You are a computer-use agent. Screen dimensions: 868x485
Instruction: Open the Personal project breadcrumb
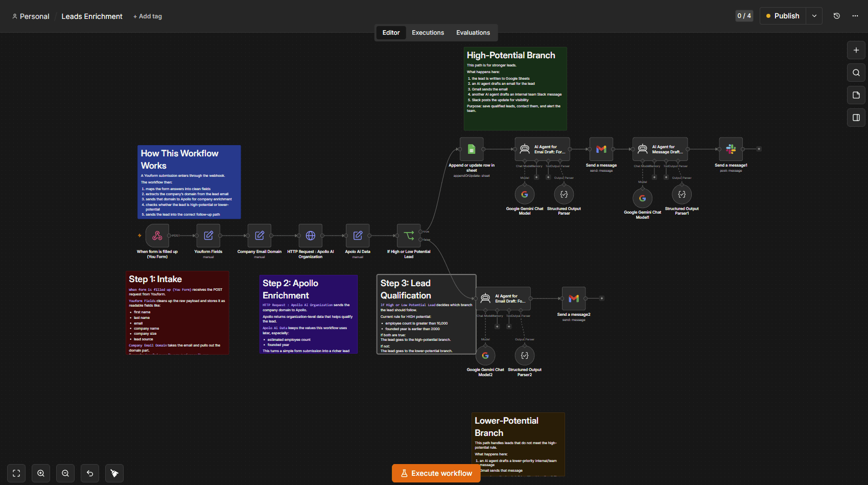[31, 16]
